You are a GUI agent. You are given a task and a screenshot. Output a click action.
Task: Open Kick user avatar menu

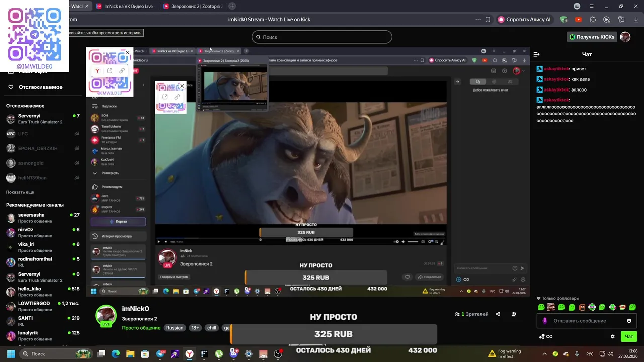(x=625, y=37)
